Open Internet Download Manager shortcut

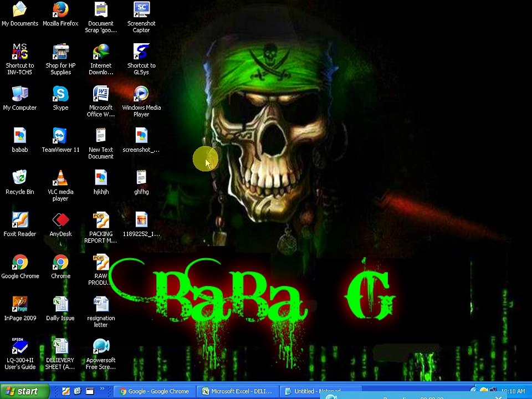101,59
